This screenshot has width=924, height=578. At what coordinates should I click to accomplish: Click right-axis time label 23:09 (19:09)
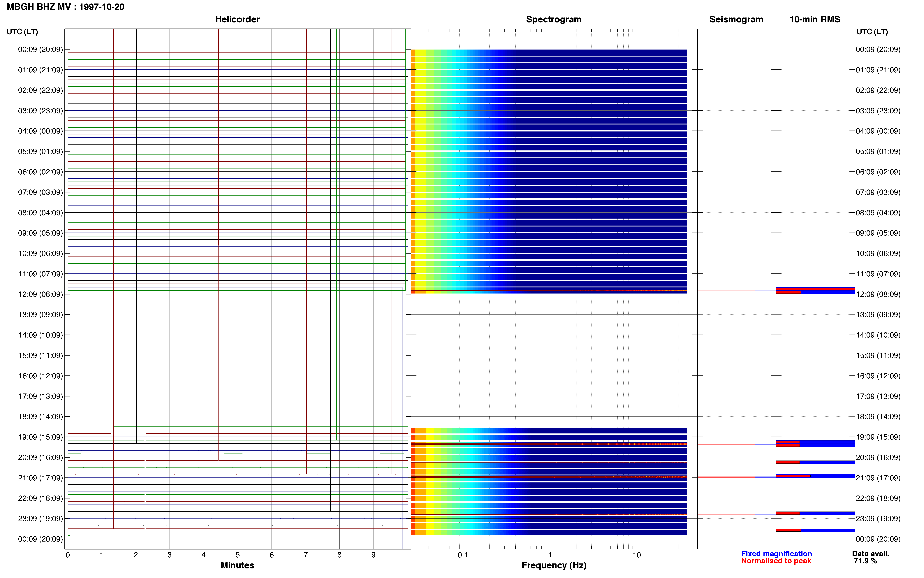coord(878,519)
